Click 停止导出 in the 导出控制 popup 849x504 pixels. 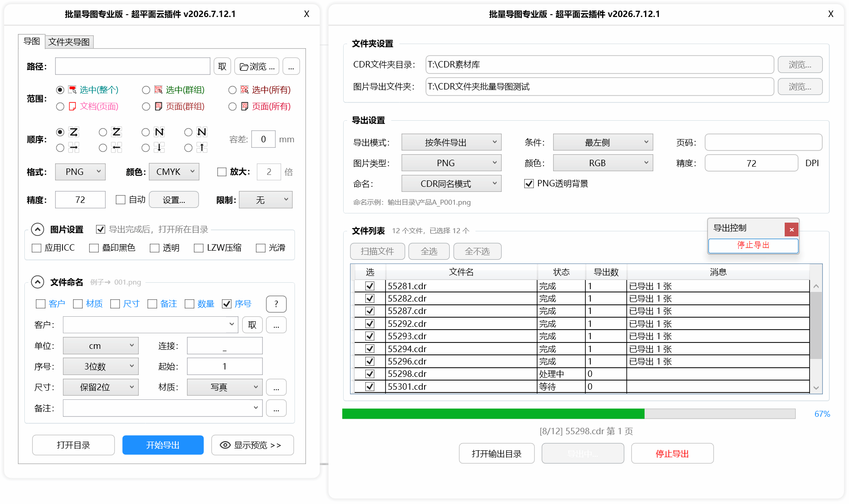coord(753,245)
